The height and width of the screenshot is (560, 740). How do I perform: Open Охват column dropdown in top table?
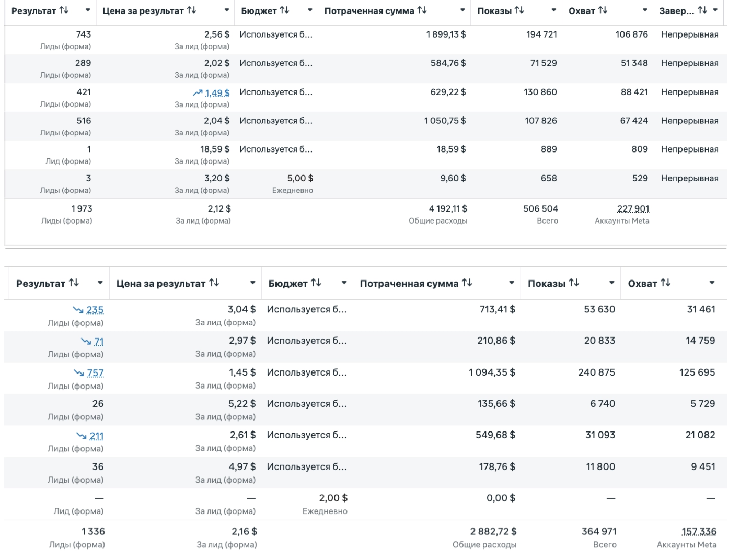[x=645, y=10]
